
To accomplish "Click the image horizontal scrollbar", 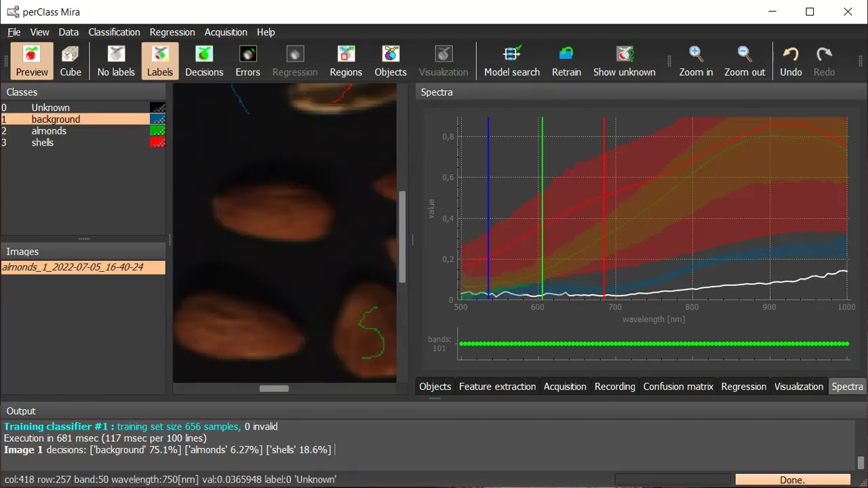I will tap(274, 388).
